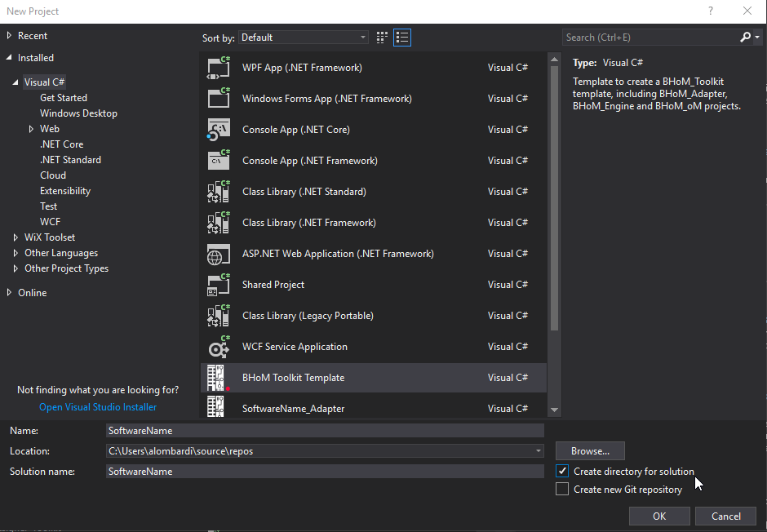
Task: Click the OK button
Action: (659, 516)
